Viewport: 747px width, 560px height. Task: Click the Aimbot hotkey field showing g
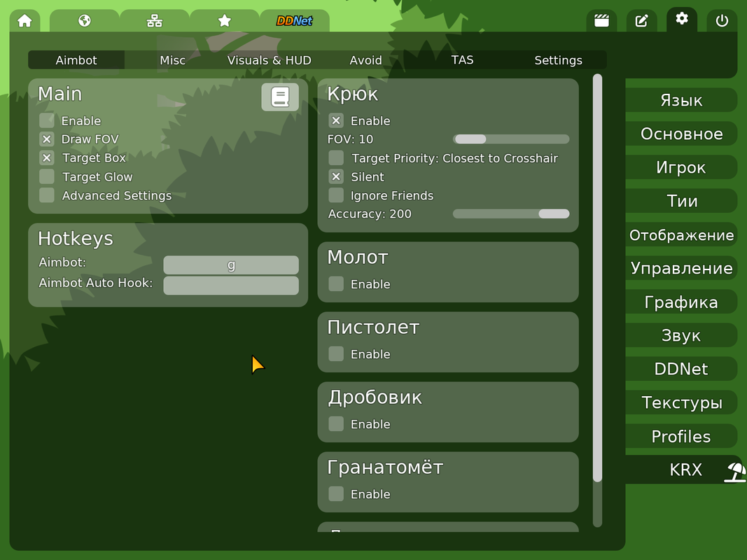231,265
